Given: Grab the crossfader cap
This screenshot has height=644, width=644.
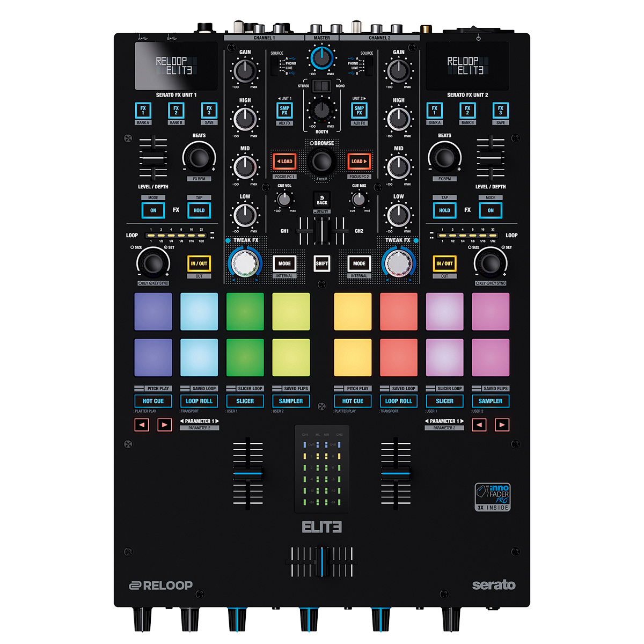Looking at the screenshot, I should [322, 562].
